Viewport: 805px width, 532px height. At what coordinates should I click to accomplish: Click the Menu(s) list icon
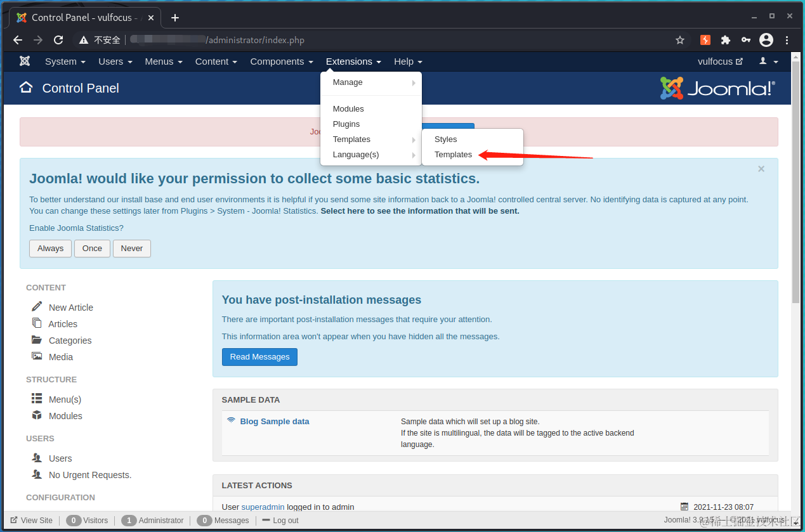(x=37, y=398)
